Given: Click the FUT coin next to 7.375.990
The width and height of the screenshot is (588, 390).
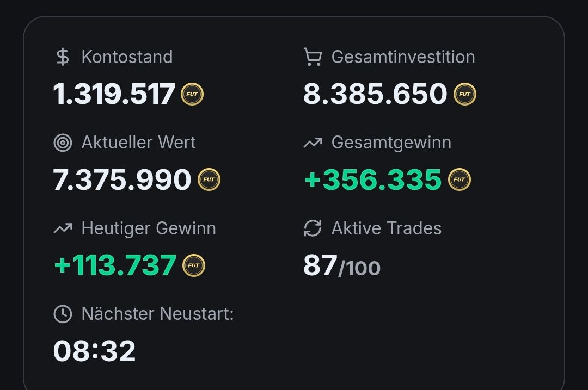Looking at the screenshot, I should [209, 179].
